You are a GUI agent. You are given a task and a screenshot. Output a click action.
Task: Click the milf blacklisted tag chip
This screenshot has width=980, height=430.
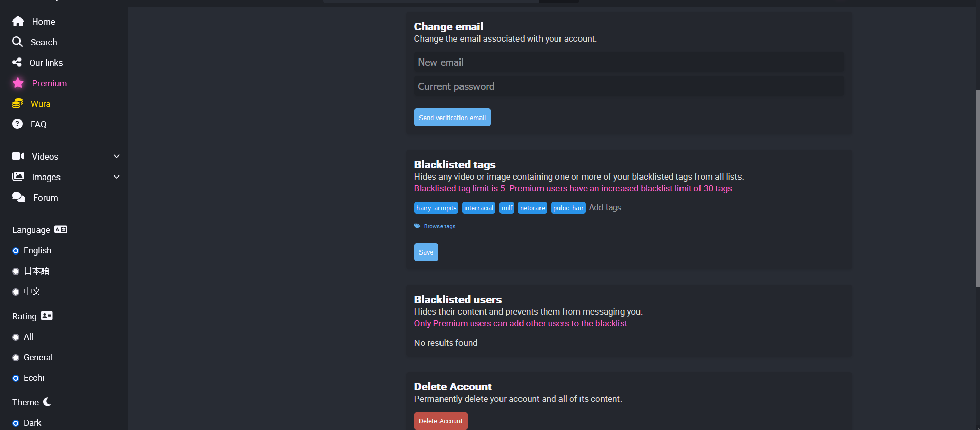507,208
